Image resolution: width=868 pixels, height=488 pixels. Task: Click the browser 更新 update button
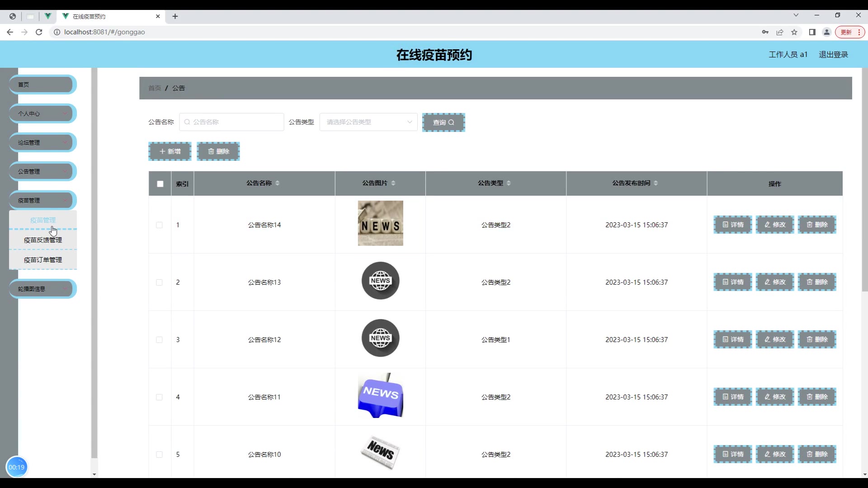(850, 32)
